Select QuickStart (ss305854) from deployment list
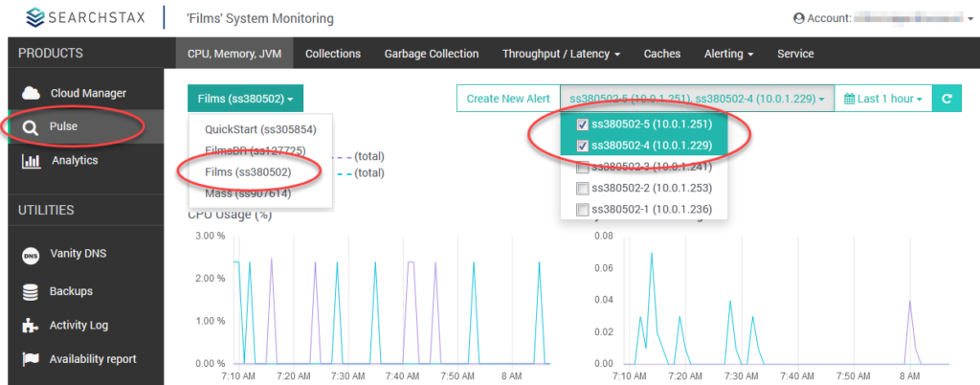This screenshot has width=980, height=385. pyautogui.click(x=261, y=130)
